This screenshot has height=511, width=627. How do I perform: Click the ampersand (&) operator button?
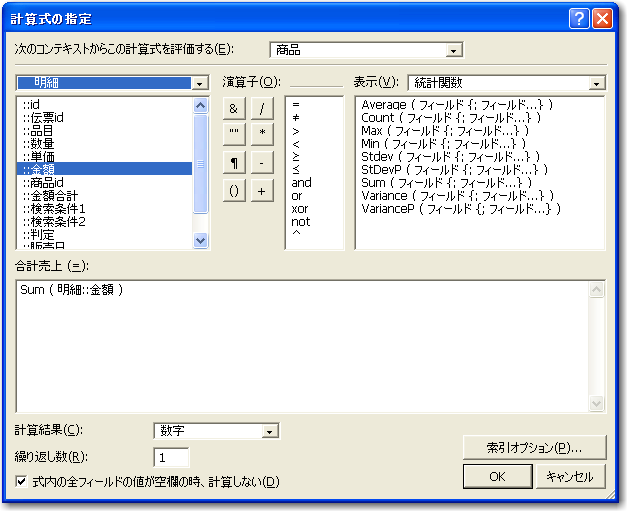point(233,108)
